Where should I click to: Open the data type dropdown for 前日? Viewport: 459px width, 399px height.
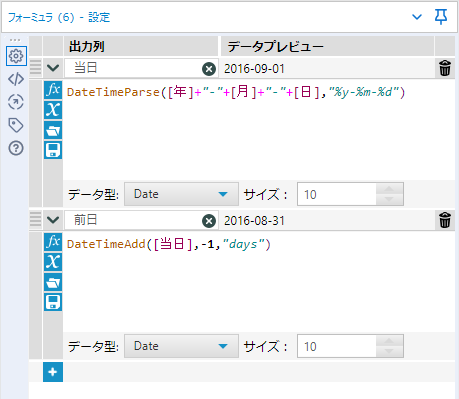tap(181, 346)
